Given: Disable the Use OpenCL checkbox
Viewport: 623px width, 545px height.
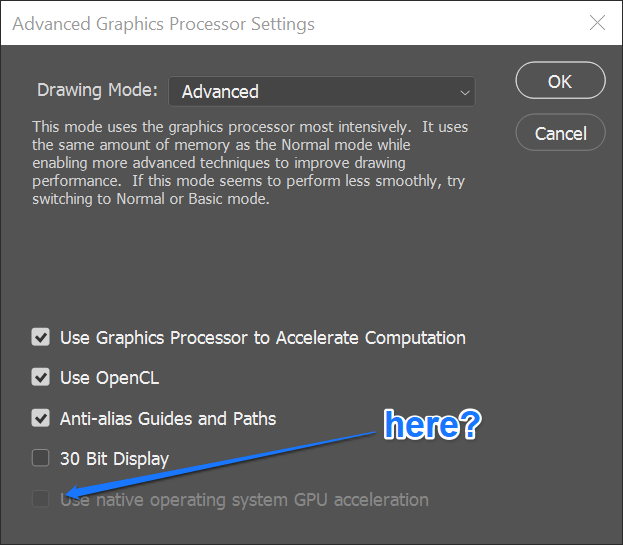Looking at the screenshot, I should (41, 378).
